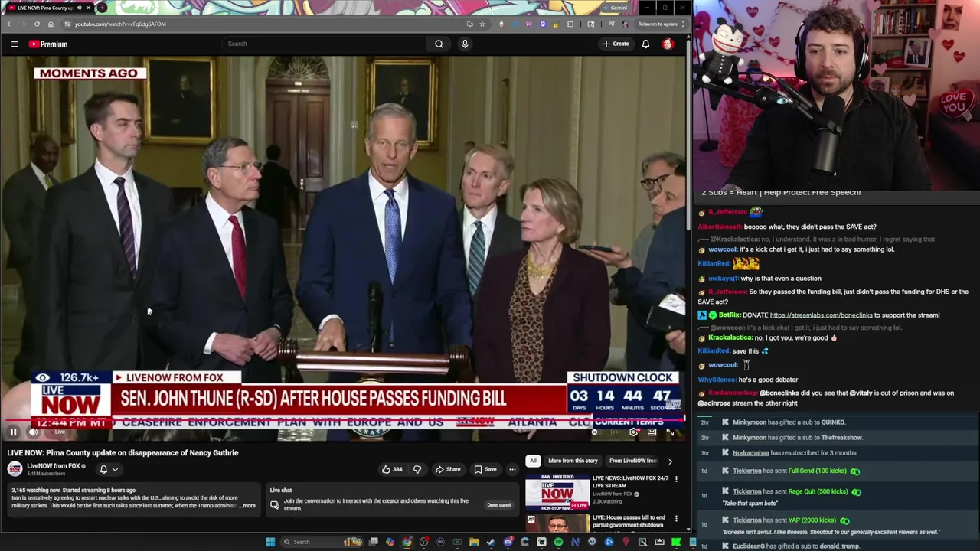The height and width of the screenshot is (551, 980).
Task: Open Chrome profile avatar
Action: tap(626, 24)
